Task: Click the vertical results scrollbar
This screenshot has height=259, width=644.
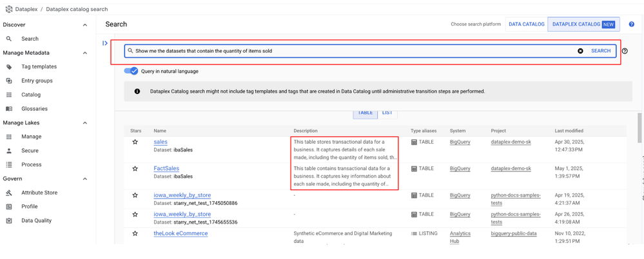Action: 639,127
